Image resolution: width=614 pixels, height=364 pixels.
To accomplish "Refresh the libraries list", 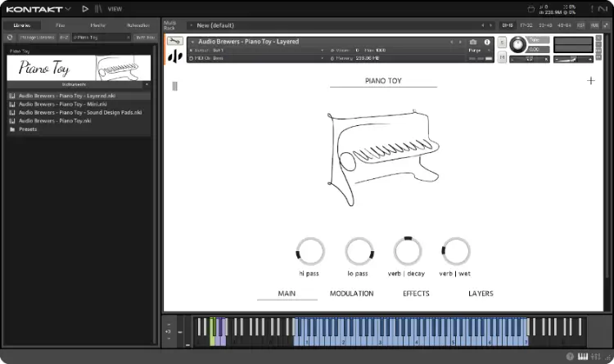I will point(10,38).
